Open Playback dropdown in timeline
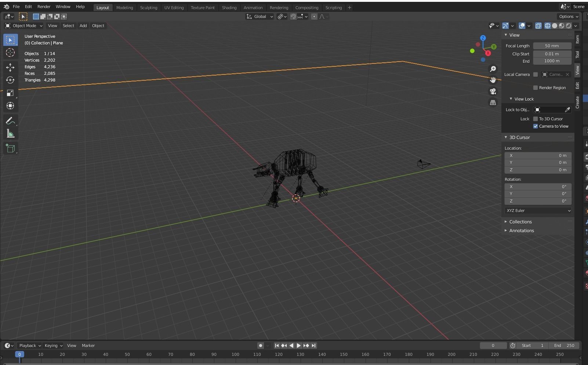Image resolution: width=588 pixels, height=365 pixels. [x=29, y=346]
